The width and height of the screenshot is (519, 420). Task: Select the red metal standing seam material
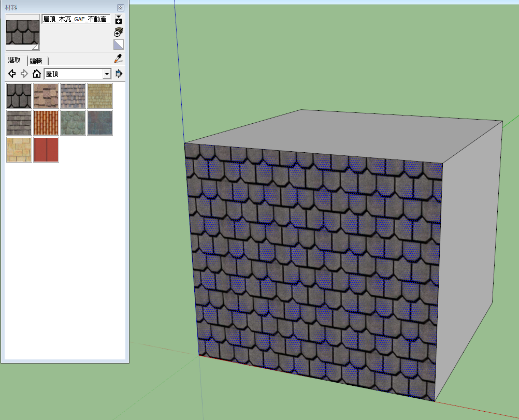coord(46,150)
